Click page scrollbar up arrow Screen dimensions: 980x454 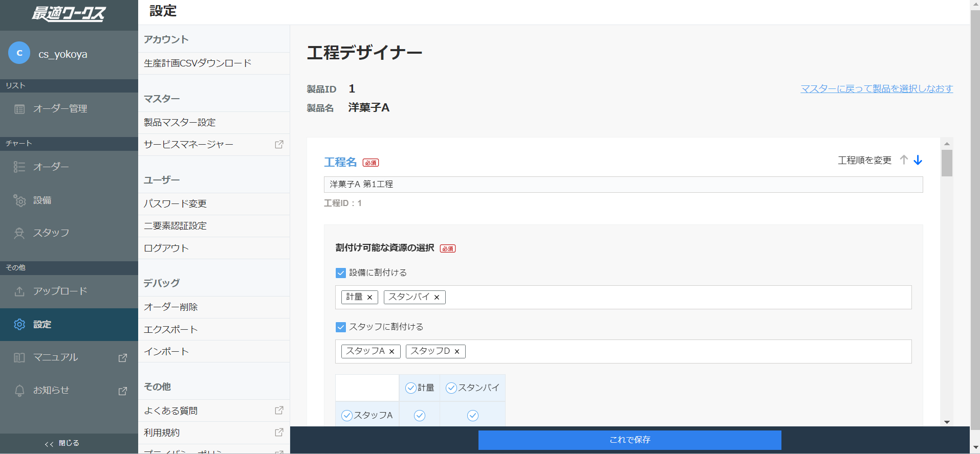coord(975,4)
